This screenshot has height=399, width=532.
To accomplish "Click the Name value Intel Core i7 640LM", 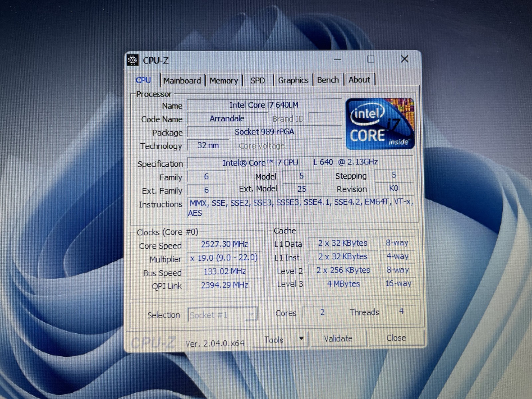I will (x=264, y=105).
